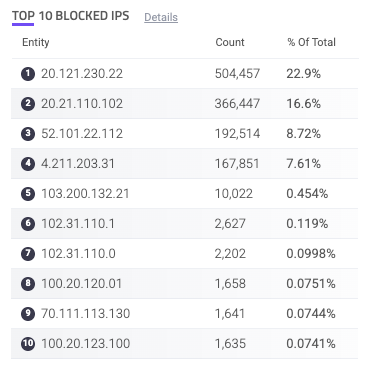
Task: Select IP address 103.200.132.21
Action: (85, 194)
